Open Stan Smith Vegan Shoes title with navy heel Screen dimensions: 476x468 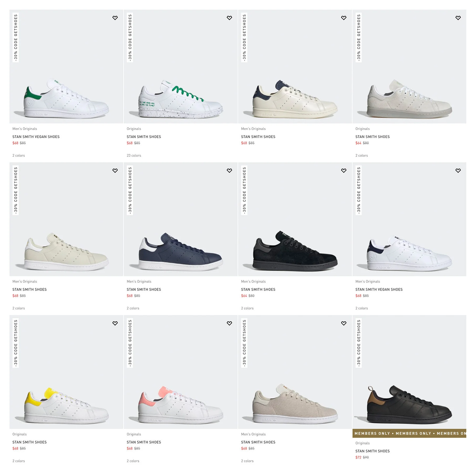[379, 290]
